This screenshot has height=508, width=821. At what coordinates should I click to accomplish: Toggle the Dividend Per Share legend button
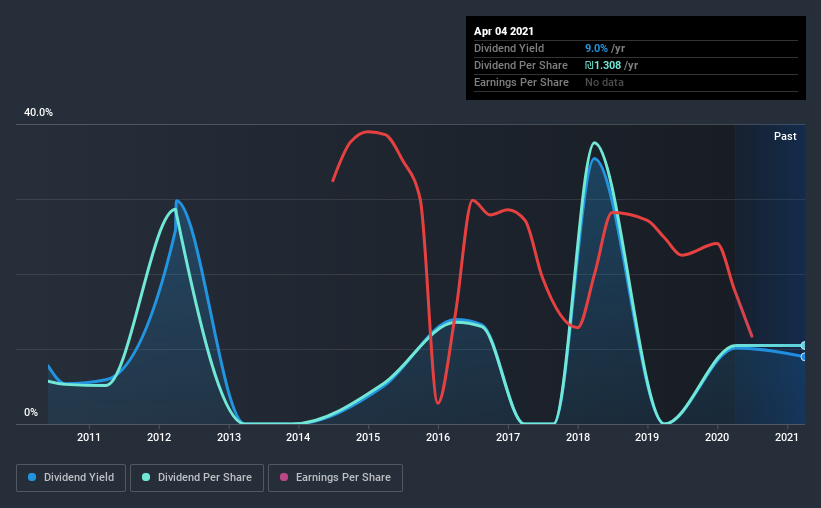point(197,478)
